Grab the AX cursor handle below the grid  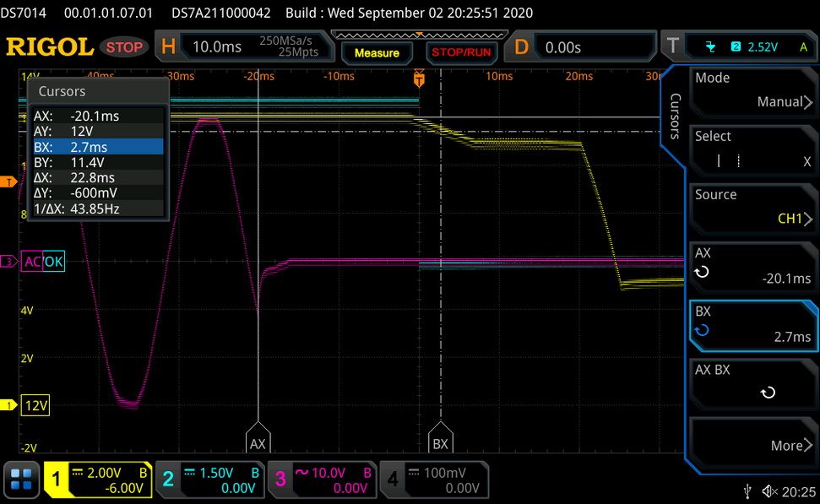coord(258,437)
